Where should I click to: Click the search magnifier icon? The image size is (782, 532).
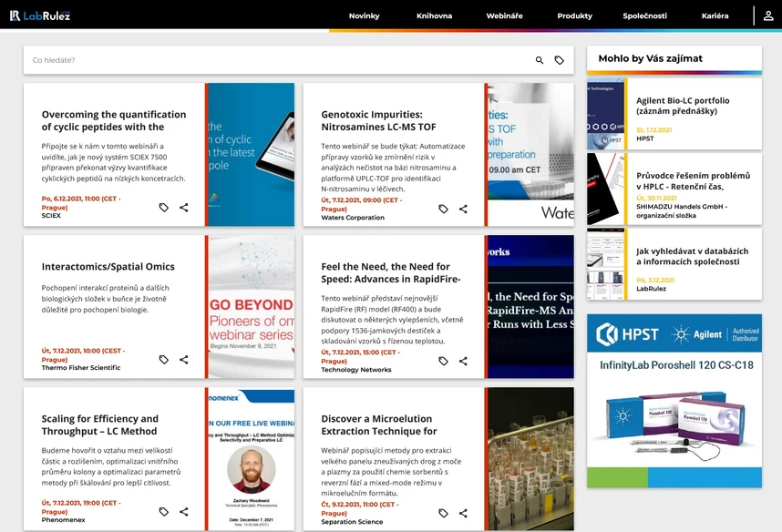tap(540, 60)
